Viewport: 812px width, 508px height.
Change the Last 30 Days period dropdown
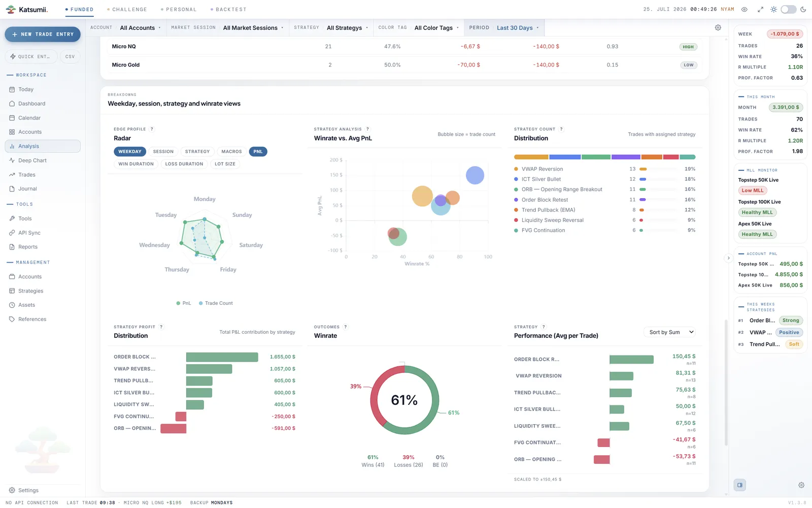coord(518,28)
